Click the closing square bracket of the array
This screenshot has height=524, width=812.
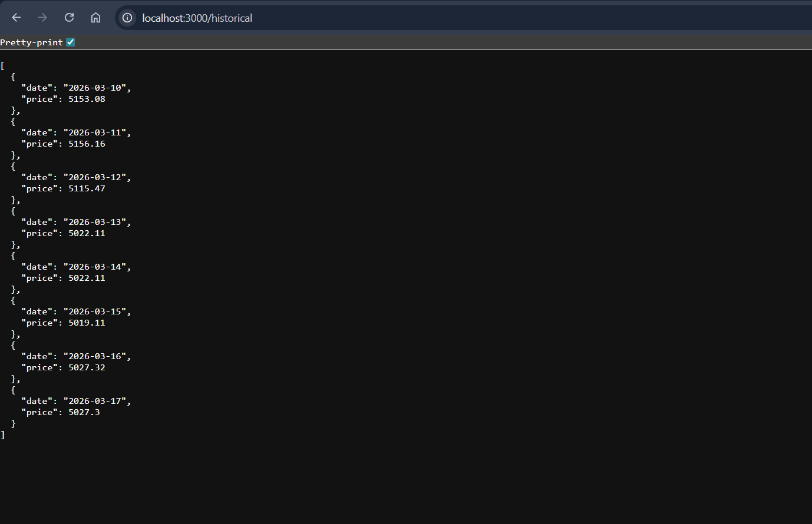click(x=3, y=435)
